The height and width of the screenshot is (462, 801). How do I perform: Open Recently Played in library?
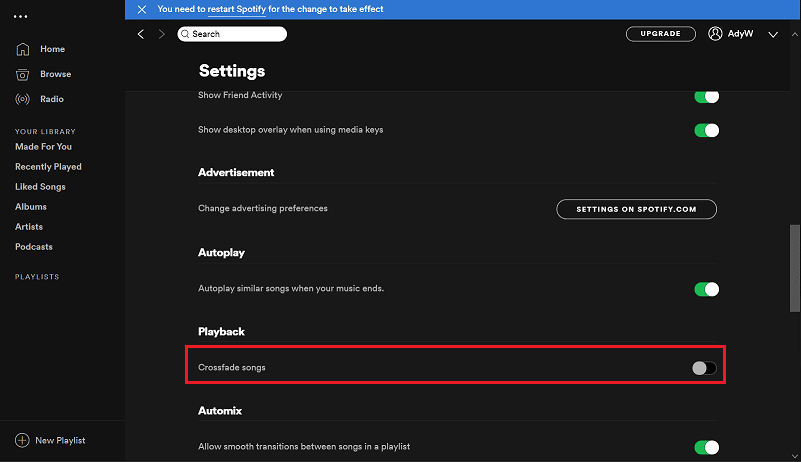pyautogui.click(x=49, y=167)
